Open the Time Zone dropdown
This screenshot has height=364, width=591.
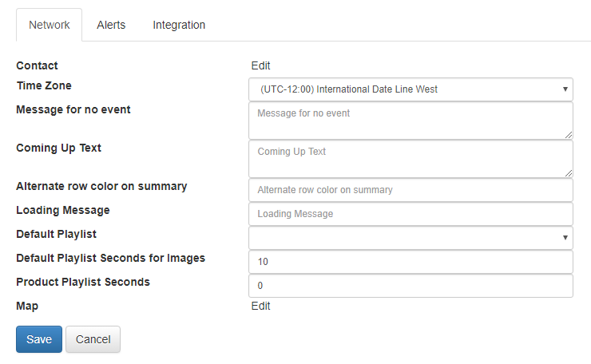[411, 89]
